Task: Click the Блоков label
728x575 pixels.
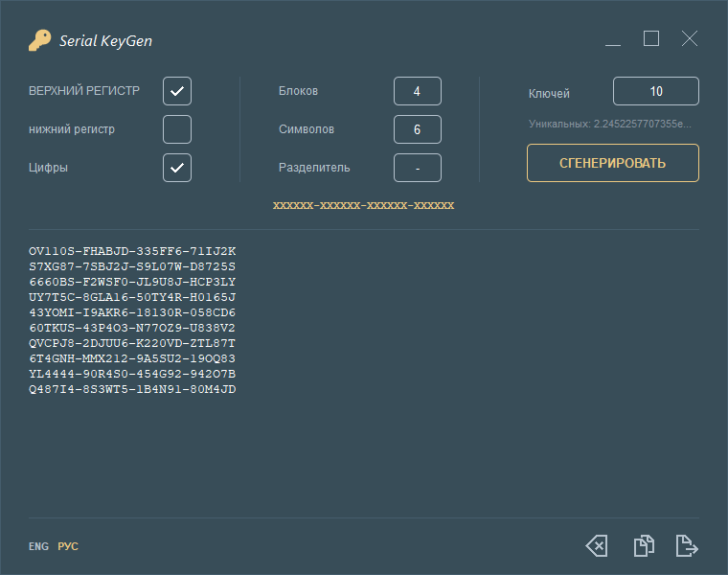Action: coord(298,91)
